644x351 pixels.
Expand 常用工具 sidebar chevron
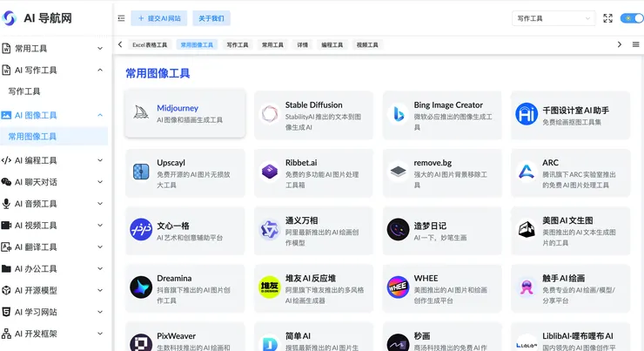point(100,49)
